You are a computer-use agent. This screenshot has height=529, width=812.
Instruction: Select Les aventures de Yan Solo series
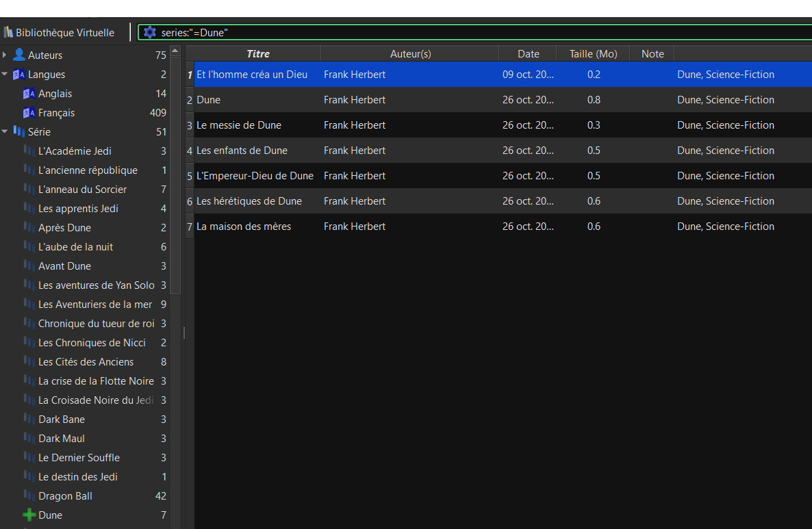click(97, 285)
